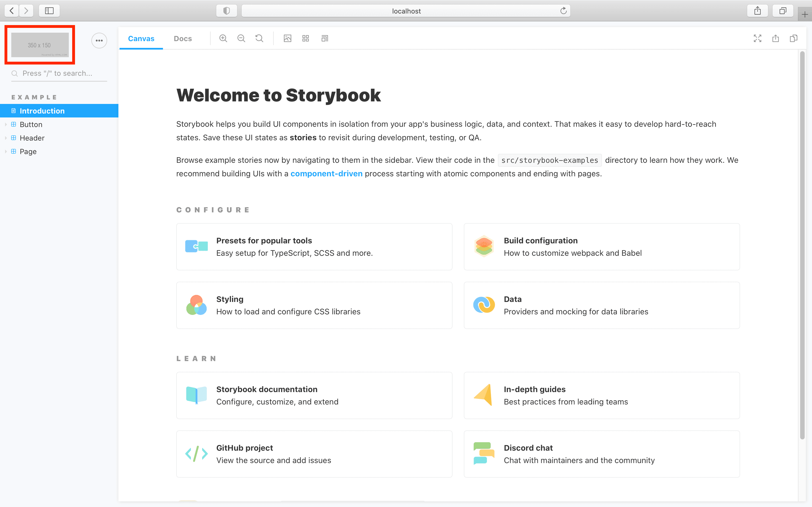This screenshot has width=812, height=507.
Task: Click the GitHub project card
Action: [x=315, y=454]
